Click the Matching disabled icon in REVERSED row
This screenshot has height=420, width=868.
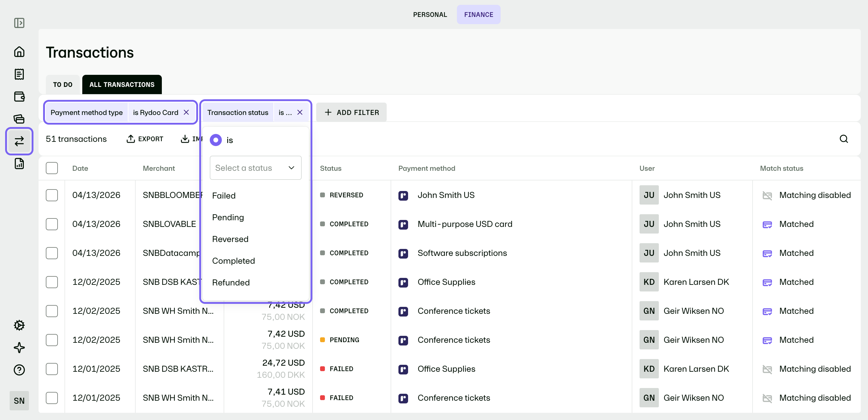[767, 195]
